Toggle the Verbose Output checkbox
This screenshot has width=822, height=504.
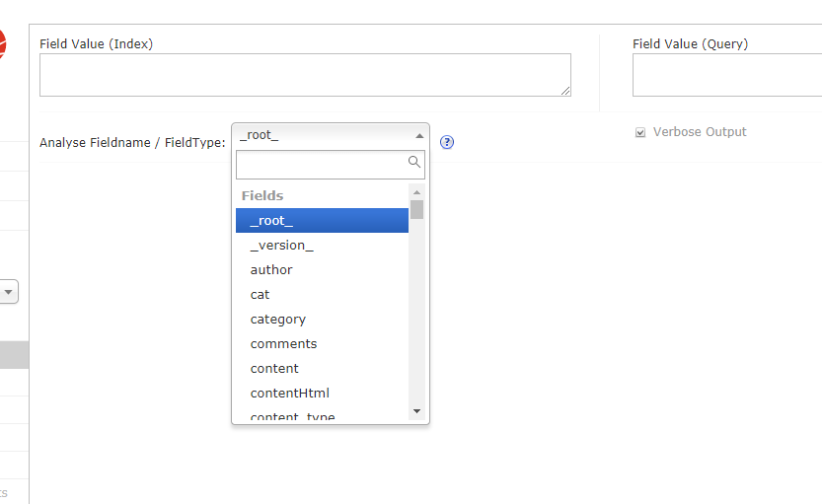pyautogui.click(x=640, y=132)
